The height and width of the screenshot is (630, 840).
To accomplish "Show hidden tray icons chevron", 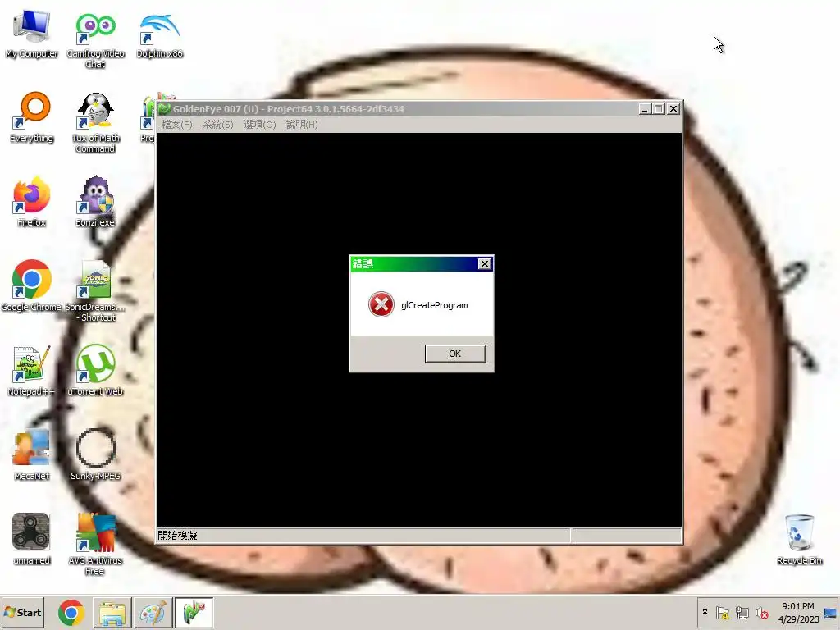I will (x=705, y=612).
